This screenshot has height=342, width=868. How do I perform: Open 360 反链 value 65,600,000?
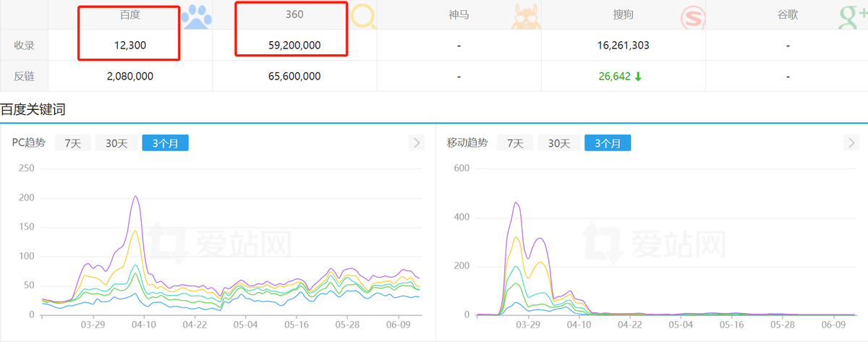pos(295,76)
